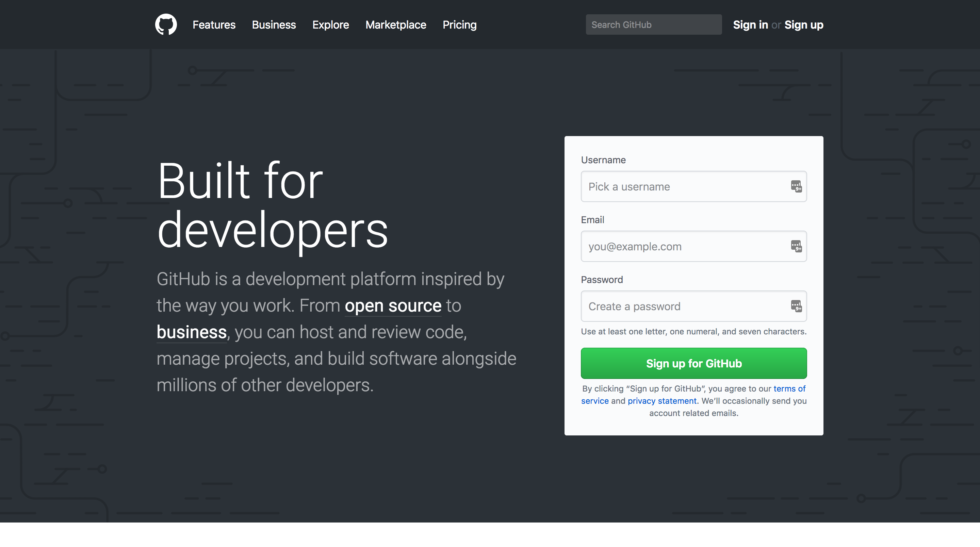Image resolution: width=980 pixels, height=547 pixels.
Task: Follow the business link in description
Action: (191, 332)
